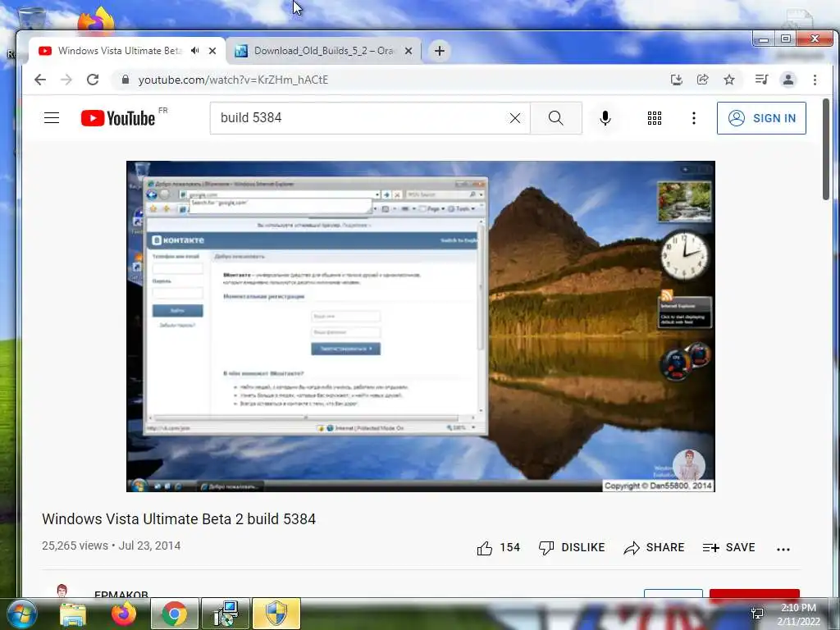Screen dimensions: 840x630
Task: Click the install app icon in address bar
Action: pos(677,80)
